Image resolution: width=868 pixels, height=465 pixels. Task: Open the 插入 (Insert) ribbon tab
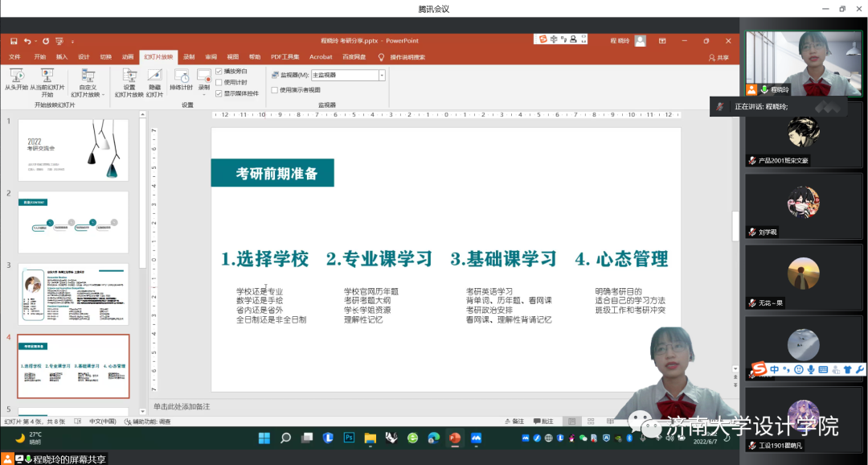point(62,57)
